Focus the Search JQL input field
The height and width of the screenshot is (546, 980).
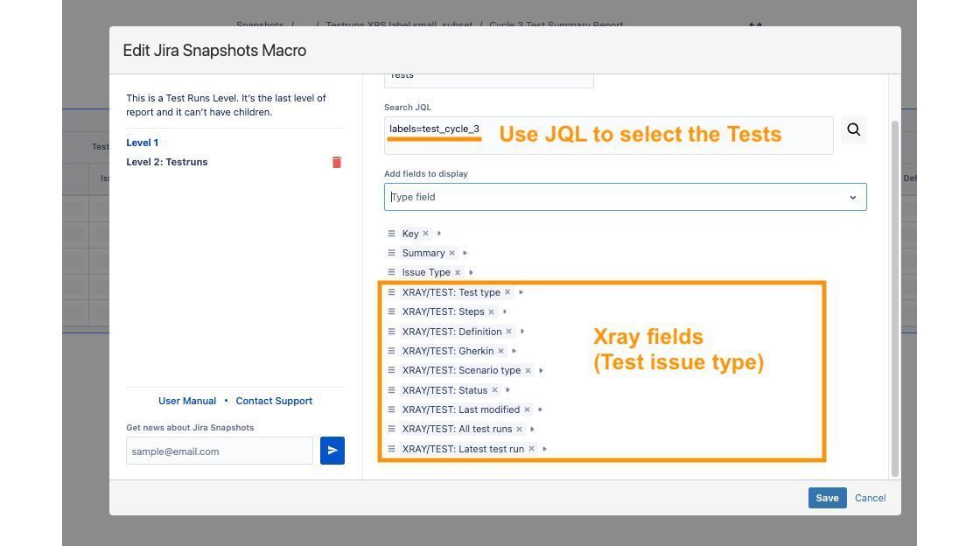point(608,135)
